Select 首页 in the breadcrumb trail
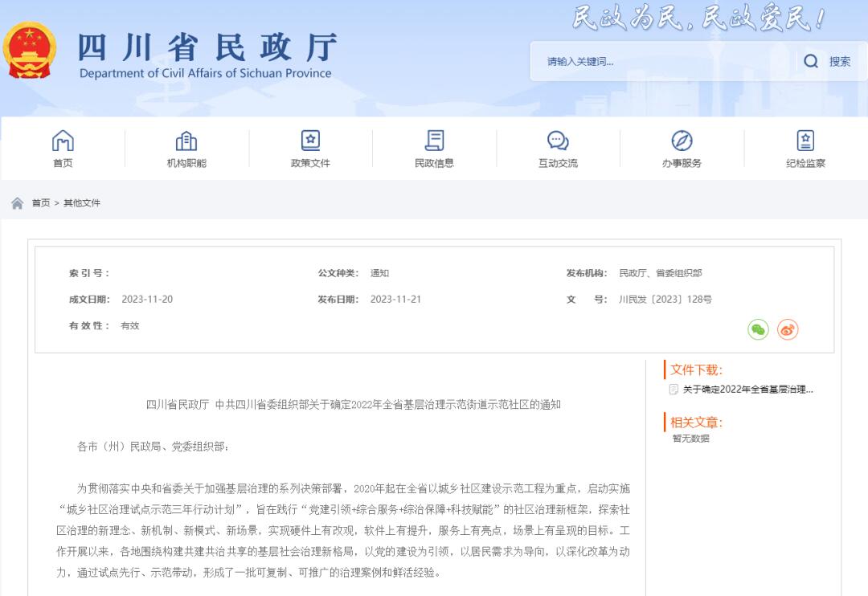This screenshot has width=868, height=596. point(40,202)
